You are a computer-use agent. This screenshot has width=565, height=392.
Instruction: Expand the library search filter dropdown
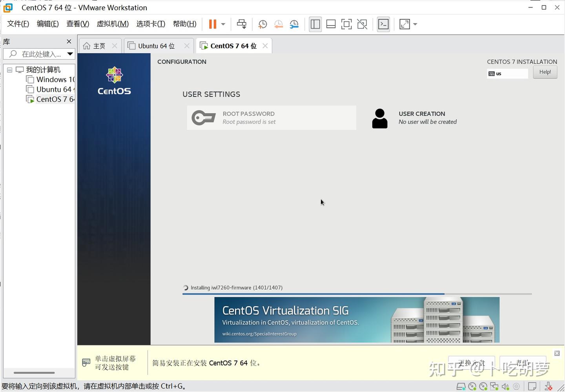tap(70, 54)
